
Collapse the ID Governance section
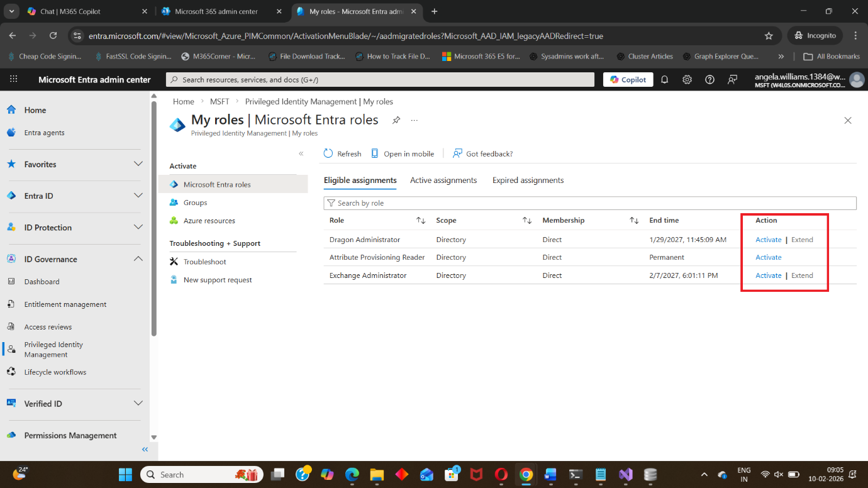click(x=138, y=259)
